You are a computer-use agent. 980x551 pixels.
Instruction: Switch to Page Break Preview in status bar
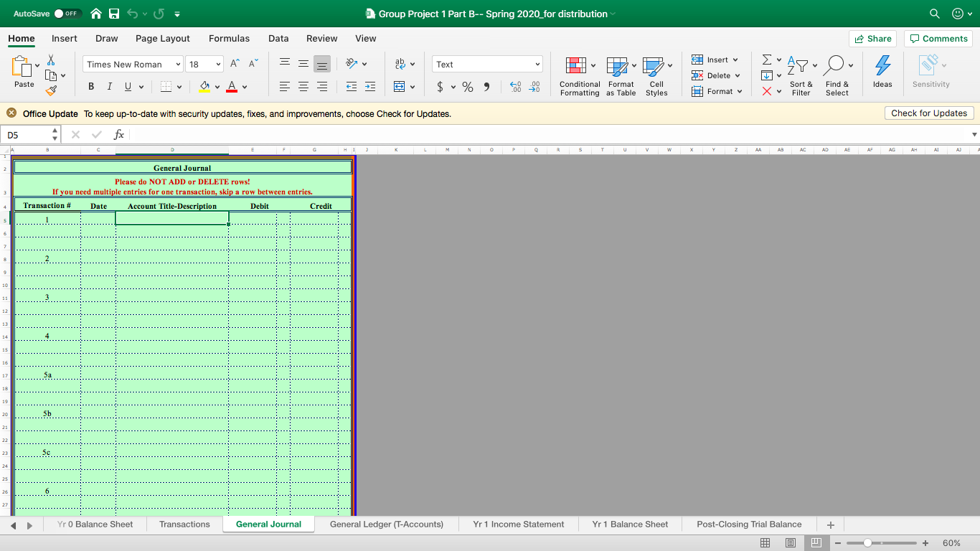(816, 543)
